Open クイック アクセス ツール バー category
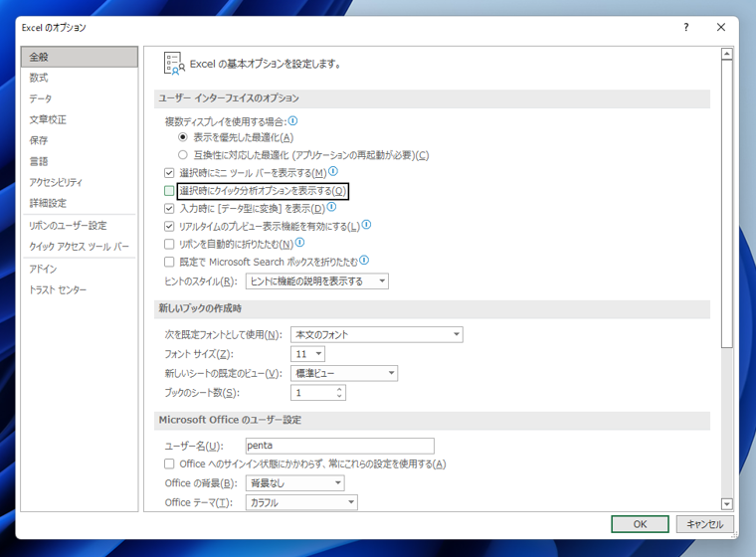The height and width of the screenshot is (557, 756). pyautogui.click(x=80, y=247)
